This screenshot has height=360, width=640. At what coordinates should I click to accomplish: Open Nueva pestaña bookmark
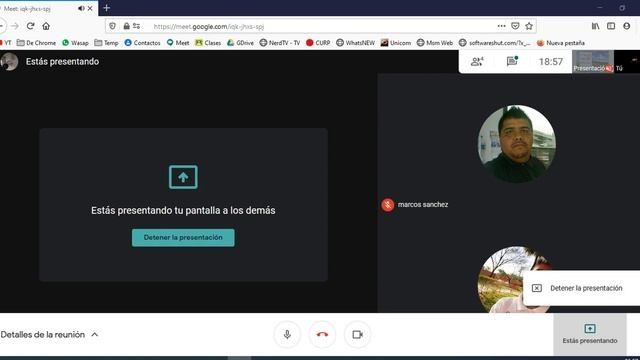pyautogui.click(x=561, y=42)
